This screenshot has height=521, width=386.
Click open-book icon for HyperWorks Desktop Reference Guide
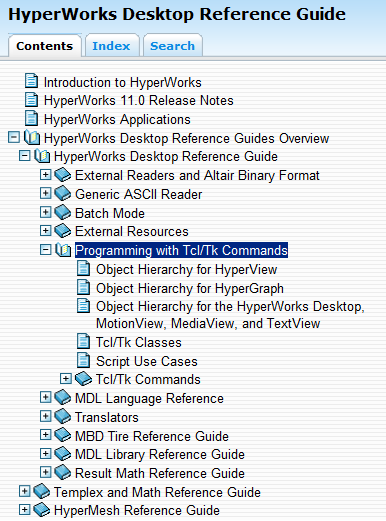tap(42, 156)
